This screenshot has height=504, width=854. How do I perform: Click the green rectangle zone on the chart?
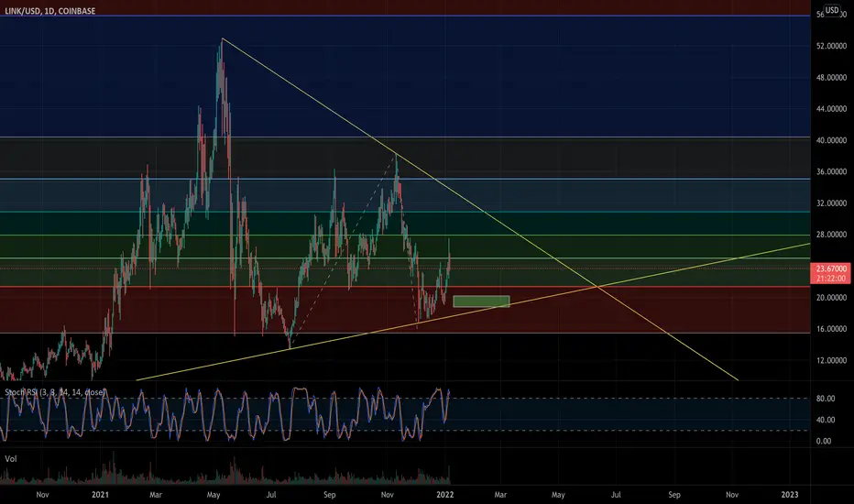click(481, 301)
